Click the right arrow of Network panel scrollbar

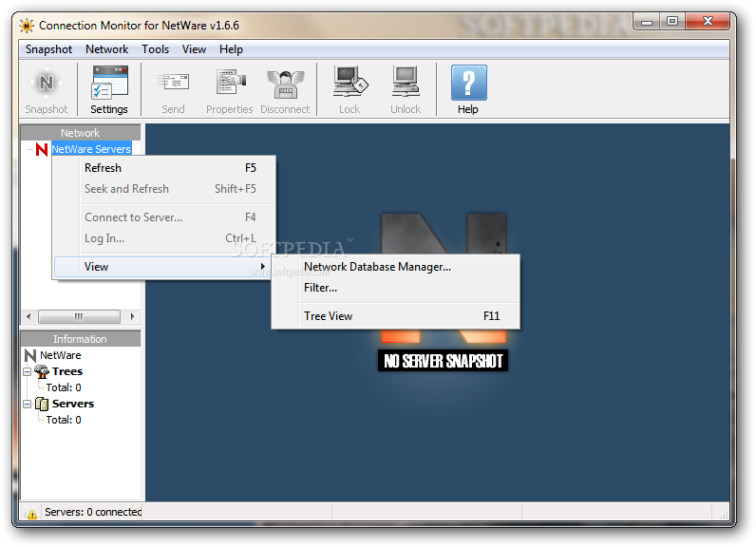(x=133, y=316)
